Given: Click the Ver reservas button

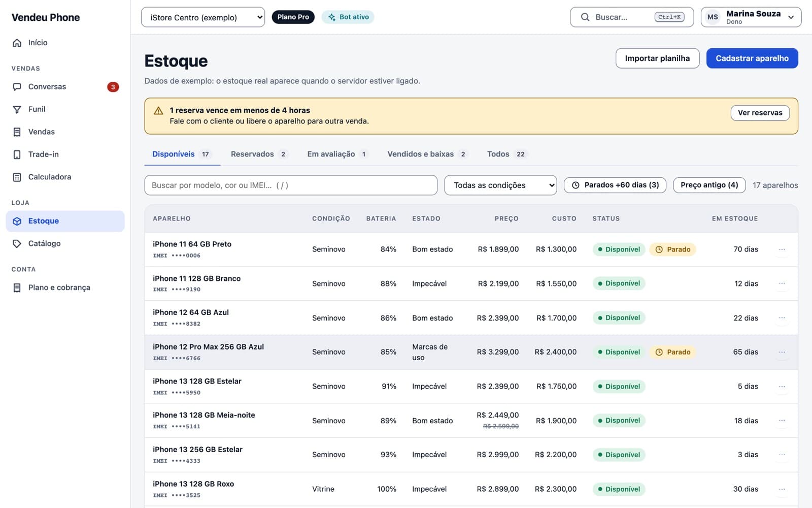Looking at the screenshot, I should (760, 113).
